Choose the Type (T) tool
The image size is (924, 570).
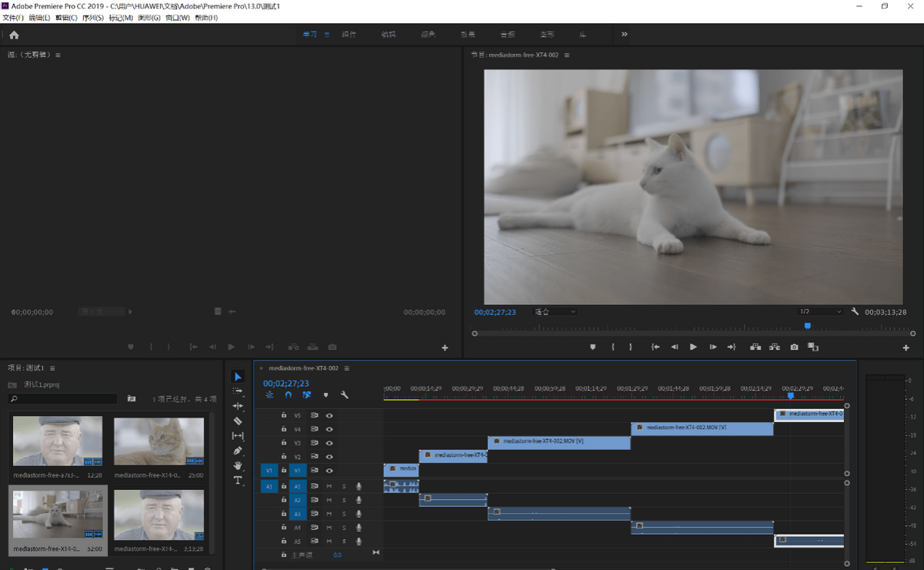point(238,481)
